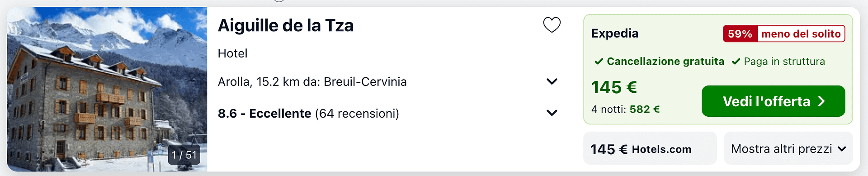Viewport: 868px width, 176px height.
Task: Click the Paga in struttura checkmark icon
Action: click(x=736, y=62)
